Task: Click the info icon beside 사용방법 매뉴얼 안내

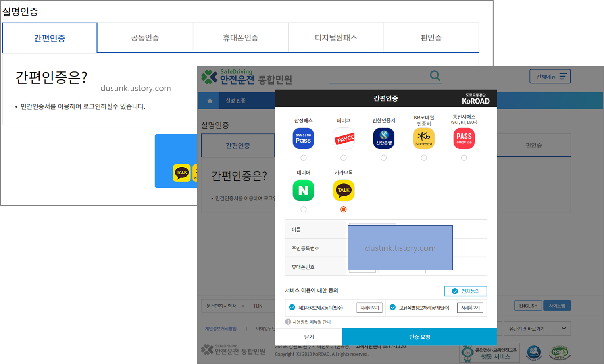Action: pos(288,322)
